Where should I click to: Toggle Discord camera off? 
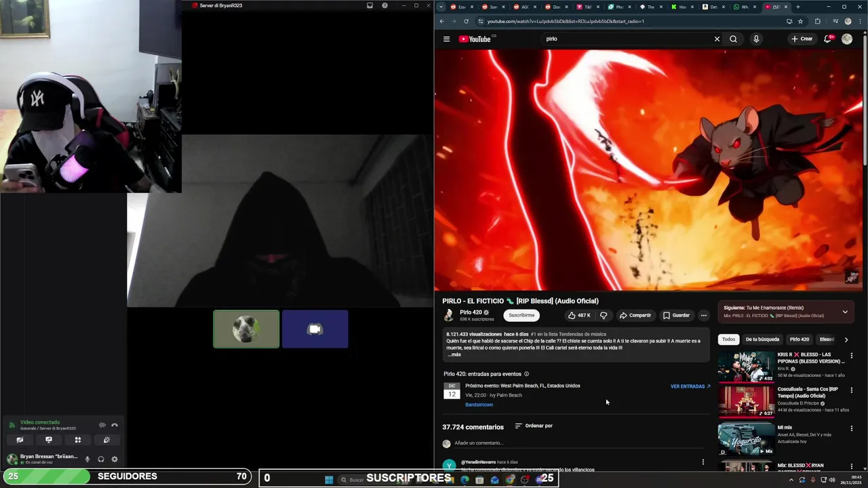tap(20, 440)
